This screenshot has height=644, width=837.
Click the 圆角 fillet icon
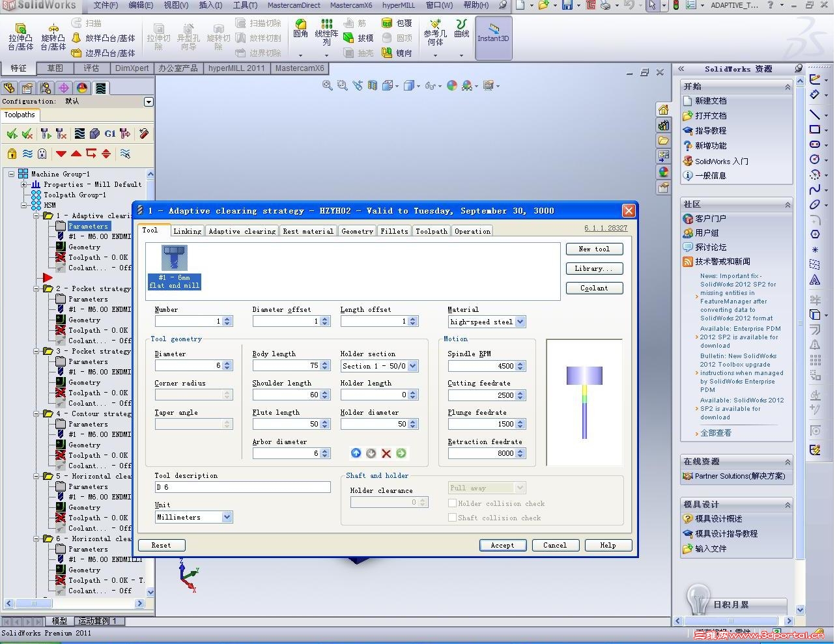300,29
